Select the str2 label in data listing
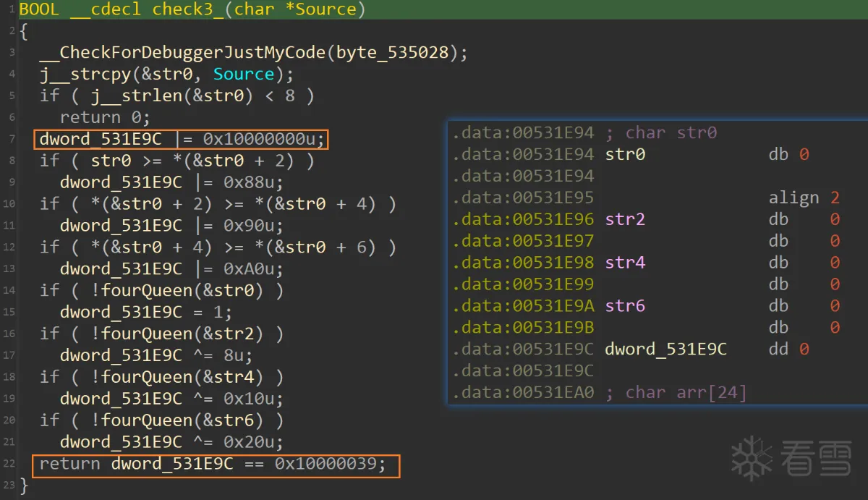Viewport: 868px width, 500px height. [x=625, y=219]
